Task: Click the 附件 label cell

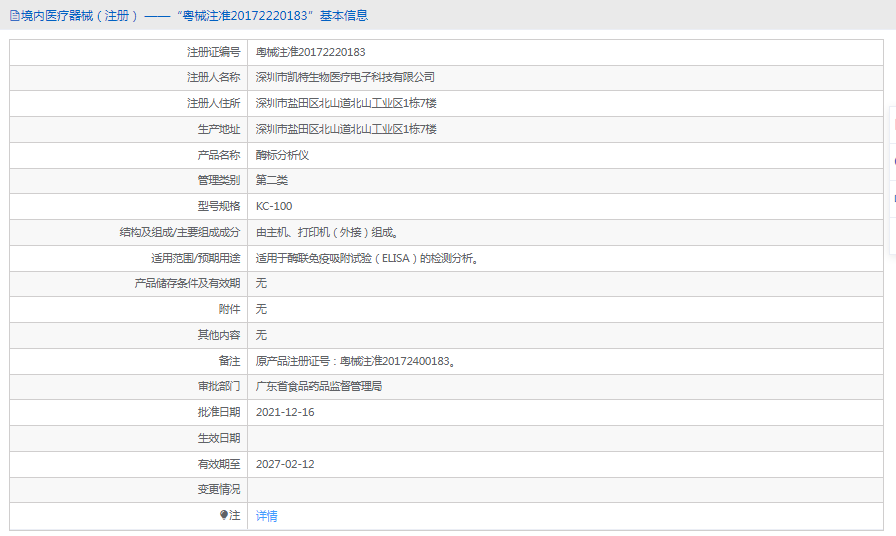Action: point(129,310)
